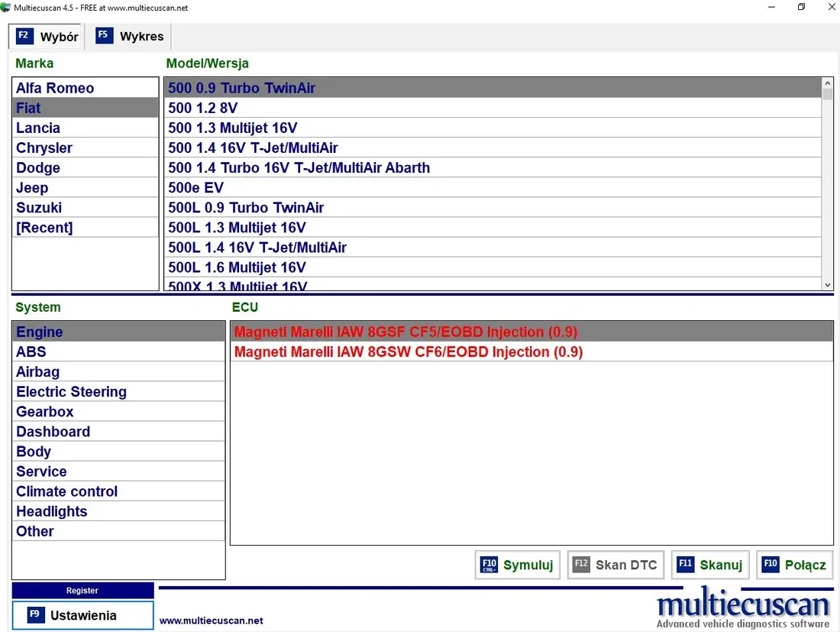Click the Symuluj simulate button

[x=517, y=565]
